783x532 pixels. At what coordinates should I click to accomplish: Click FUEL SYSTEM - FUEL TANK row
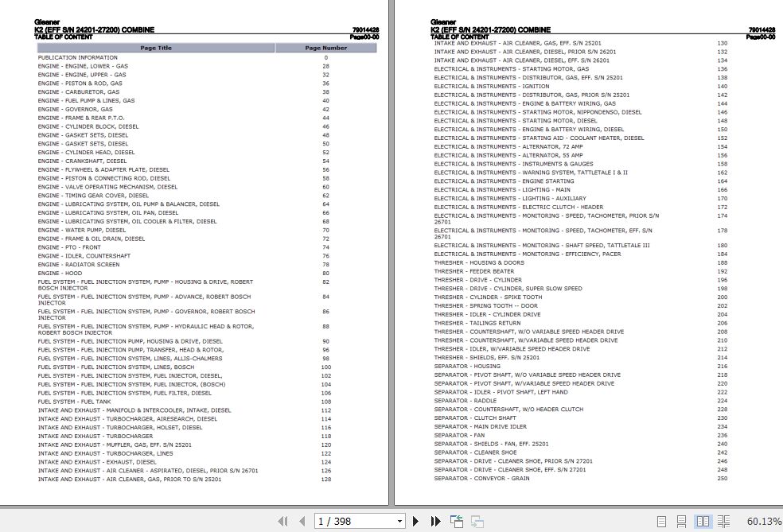pos(75,402)
